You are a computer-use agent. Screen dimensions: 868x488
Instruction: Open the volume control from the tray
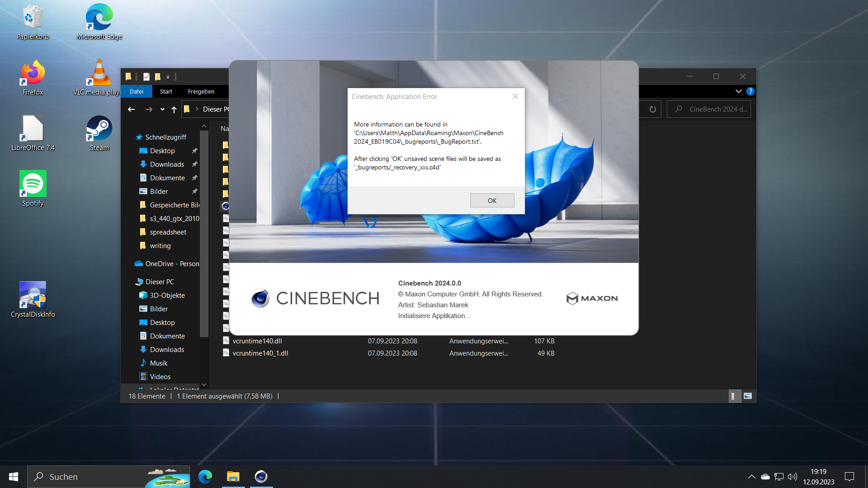[x=793, y=476]
